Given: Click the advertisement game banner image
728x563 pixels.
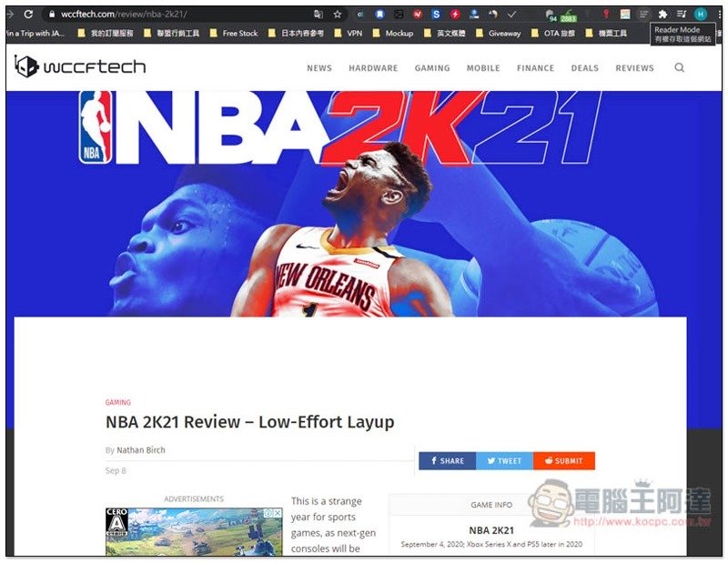Looking at the screenshot, I should pyautogui.click(x=194, y=532).
